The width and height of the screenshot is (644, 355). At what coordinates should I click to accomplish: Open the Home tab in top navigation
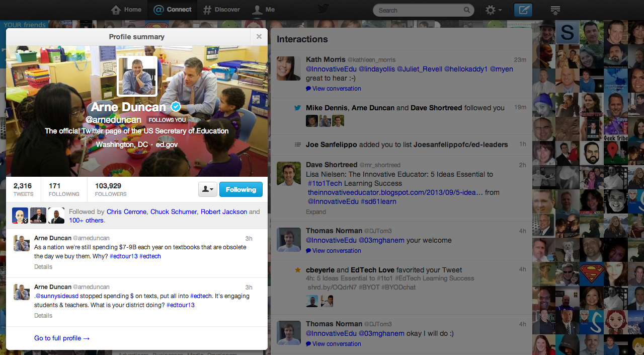(126, 10)
